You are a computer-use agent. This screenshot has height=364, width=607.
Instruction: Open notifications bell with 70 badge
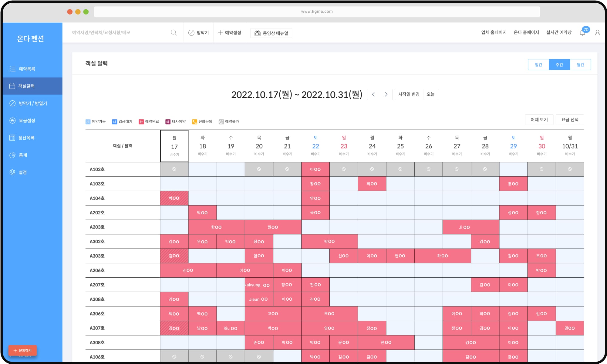(x=582, y=32)
